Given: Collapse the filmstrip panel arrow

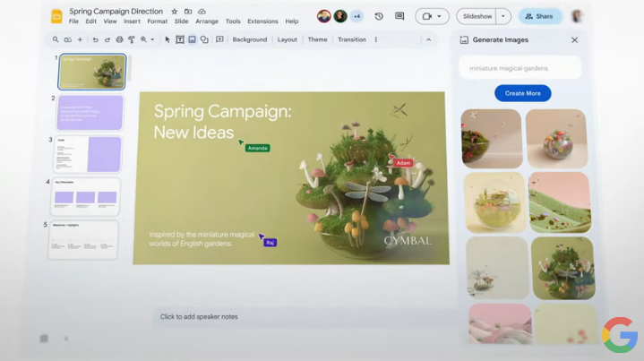Looking at the screenshot, I should point(66,339).
